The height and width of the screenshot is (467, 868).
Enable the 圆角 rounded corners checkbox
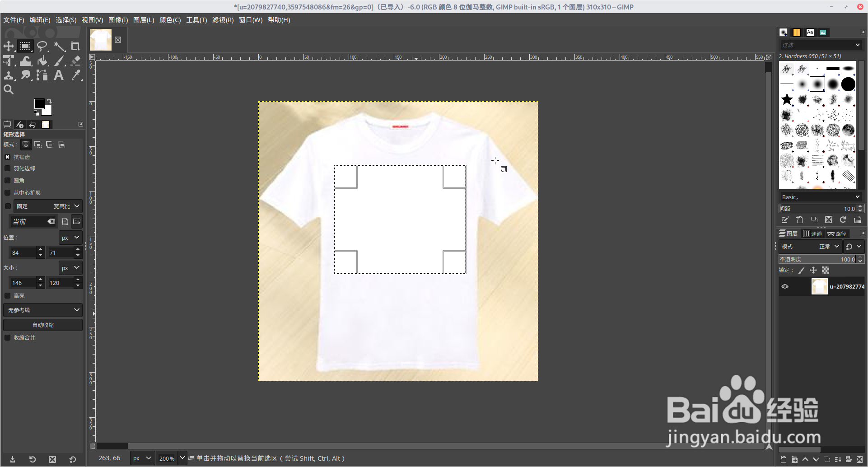[8, 181]
